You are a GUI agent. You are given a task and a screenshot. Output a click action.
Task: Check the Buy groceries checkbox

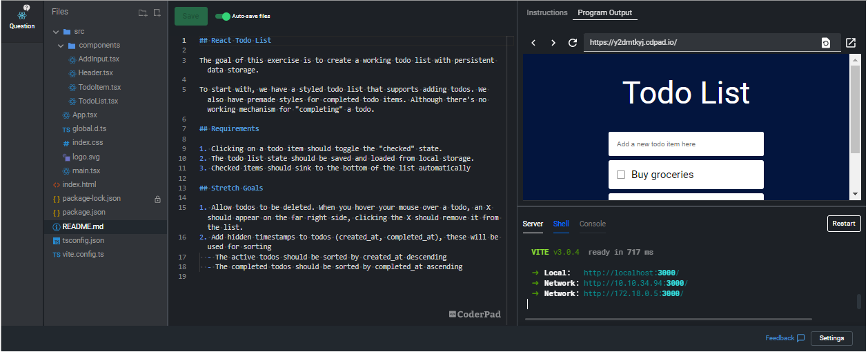coord(620,175)
